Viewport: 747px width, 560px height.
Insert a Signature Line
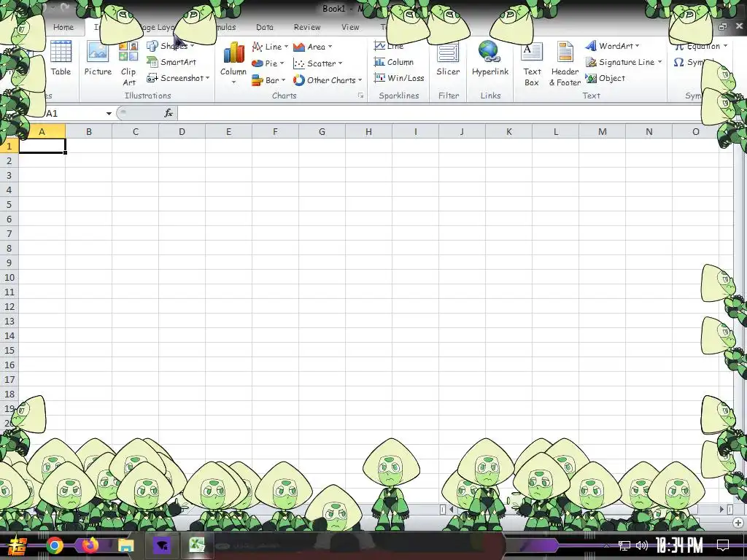624,62
